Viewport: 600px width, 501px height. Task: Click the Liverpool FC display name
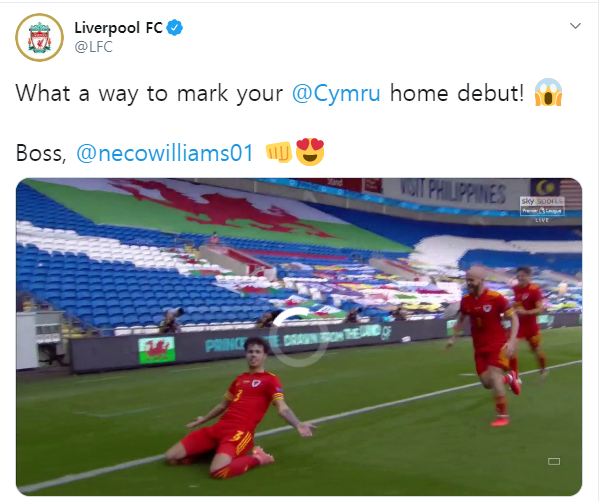click(119, 28)
